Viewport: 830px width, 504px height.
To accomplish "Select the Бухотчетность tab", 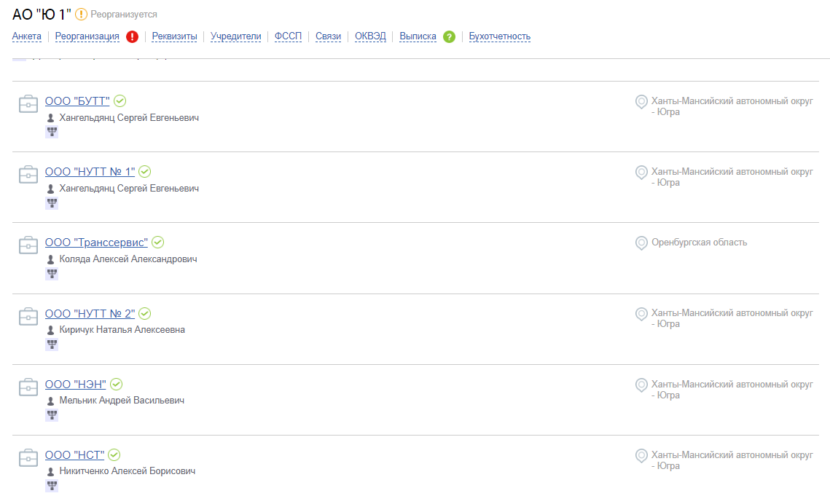I will tap(500, 36).
